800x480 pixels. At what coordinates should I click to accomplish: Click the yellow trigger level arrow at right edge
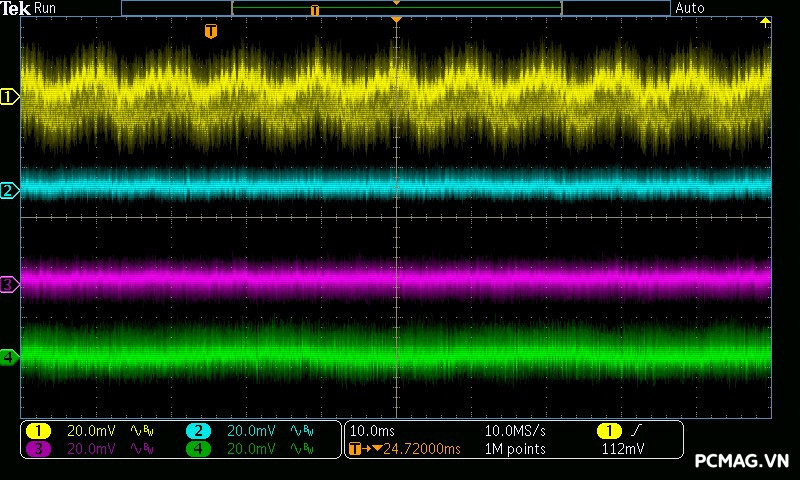click(765, 22)
